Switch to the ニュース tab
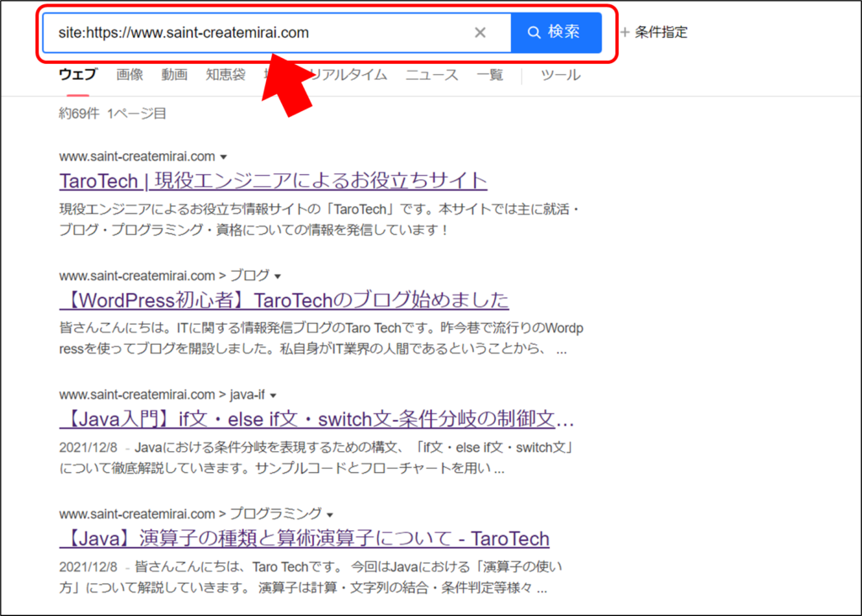Image resolution: width=862 pixels, height=616 pixels. click(432, 74)
